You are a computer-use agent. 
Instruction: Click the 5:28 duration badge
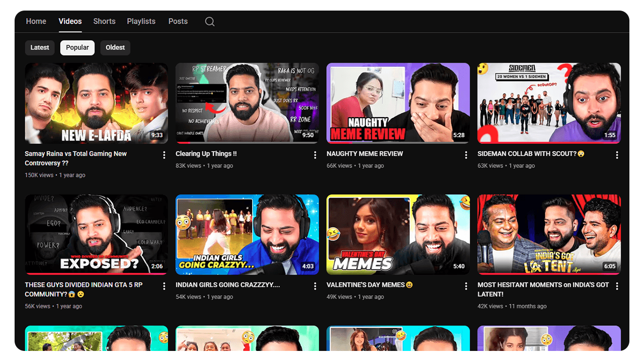pos(459,135)
